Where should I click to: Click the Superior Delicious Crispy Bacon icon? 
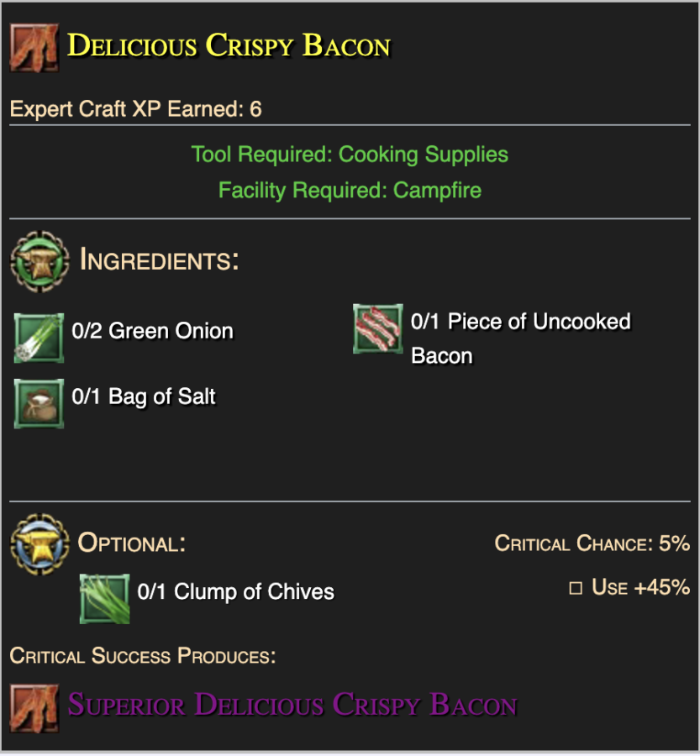click(x=34, y=709)
